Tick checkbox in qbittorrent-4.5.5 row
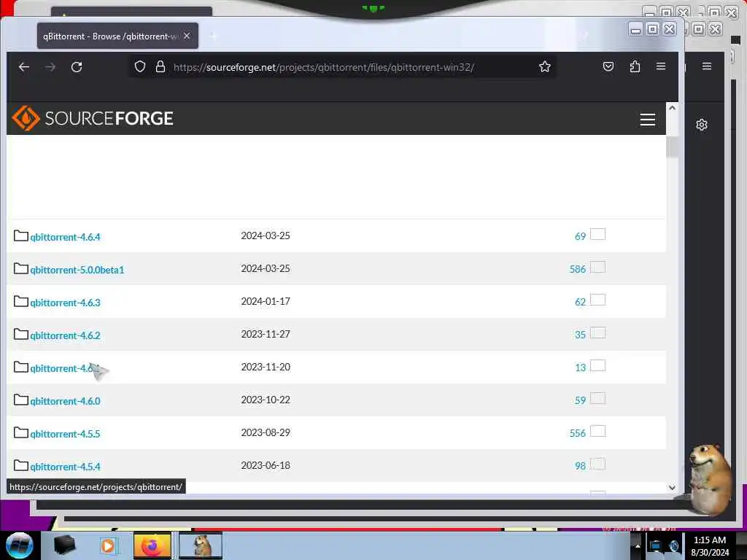This screenshot has height=560, width=747. [597, 432]
